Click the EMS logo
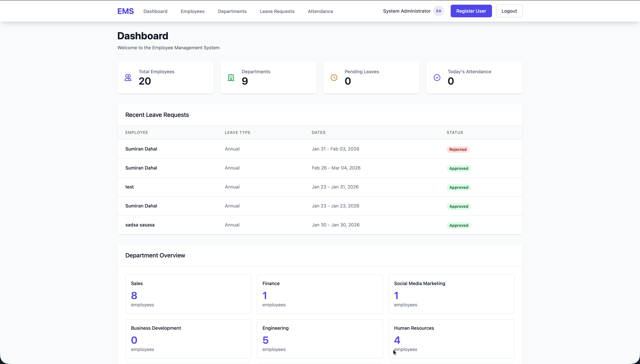The height and width of the screenshot is (364, 640). (125, 11)
